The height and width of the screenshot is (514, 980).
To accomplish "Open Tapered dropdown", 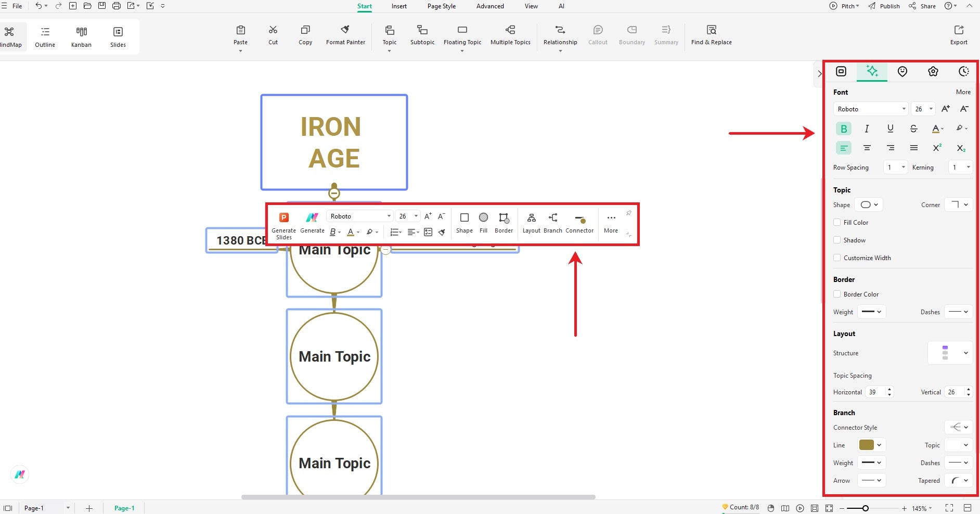I will (x=958, y=480).
